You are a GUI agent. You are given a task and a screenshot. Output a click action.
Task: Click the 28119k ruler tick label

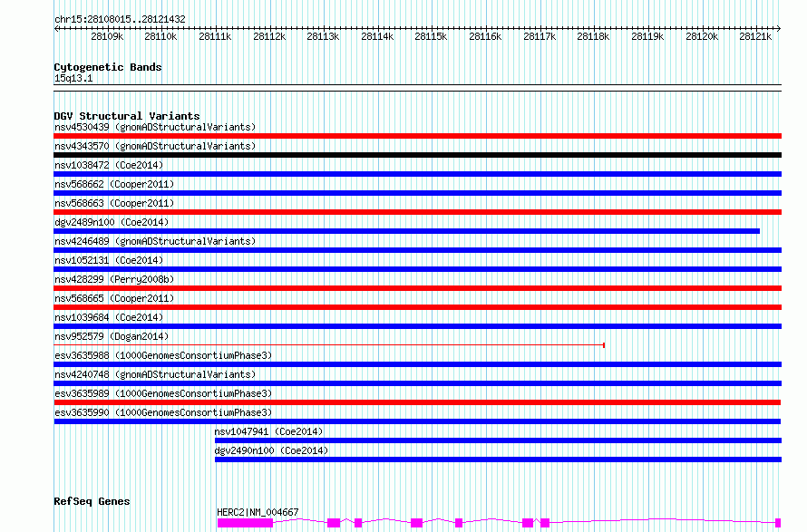pos(647,37)
